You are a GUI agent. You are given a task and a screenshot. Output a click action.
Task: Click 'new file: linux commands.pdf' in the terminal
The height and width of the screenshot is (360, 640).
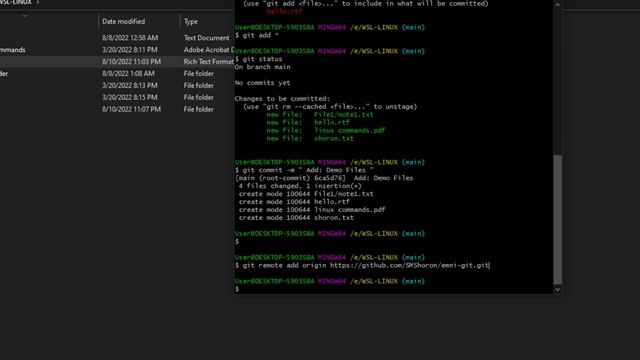point(326,130)
